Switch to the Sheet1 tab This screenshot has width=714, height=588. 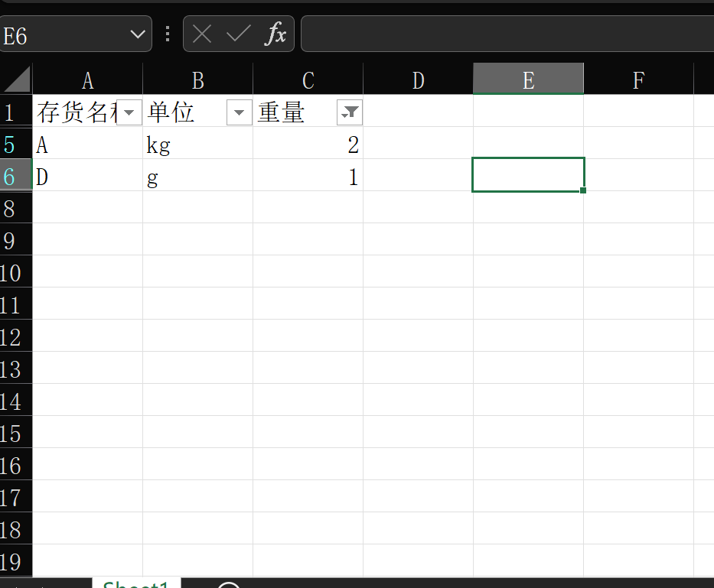(x=136, y=584)
